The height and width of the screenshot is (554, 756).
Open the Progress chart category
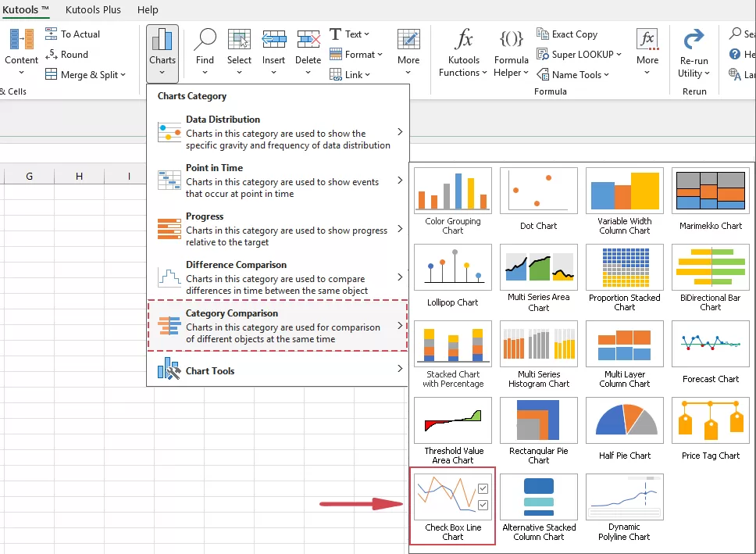(278, 229)
